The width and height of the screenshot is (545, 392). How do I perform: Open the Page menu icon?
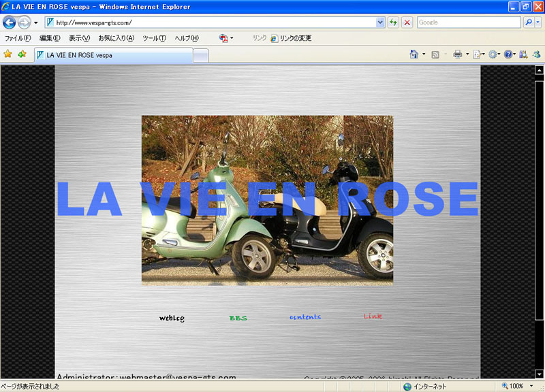coord(478,54)
